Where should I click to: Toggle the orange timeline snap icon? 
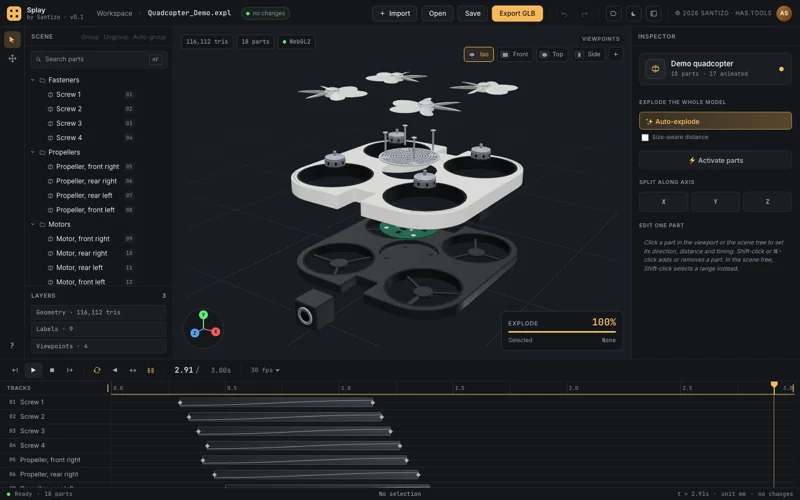[x=151, y=370]
